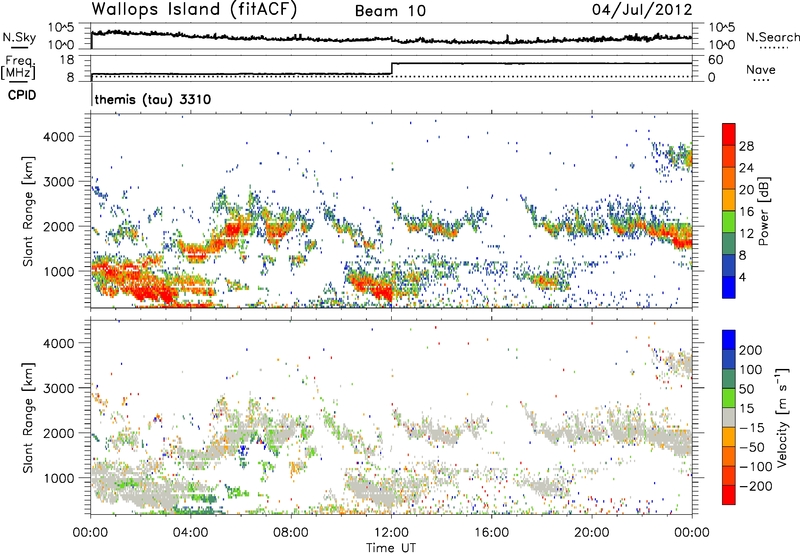Pick the velocity color between 15 and 50
This screenshot has height=554, width=800.
[x=729, y=398]
